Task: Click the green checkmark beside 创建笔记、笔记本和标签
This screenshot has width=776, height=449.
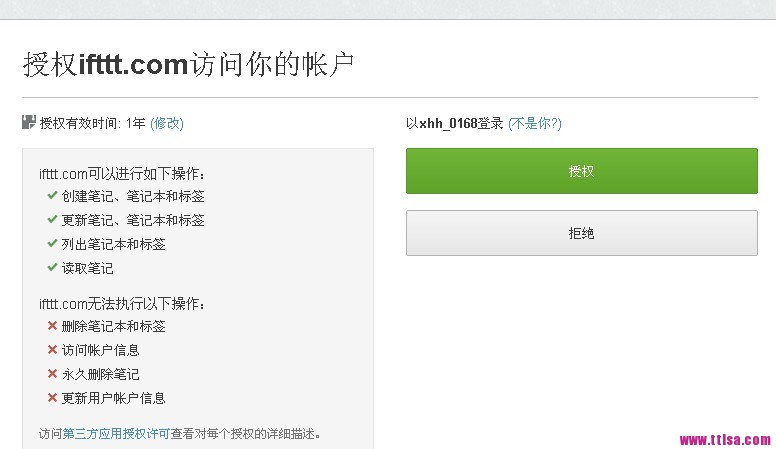Action: click(x=52, y=196)
